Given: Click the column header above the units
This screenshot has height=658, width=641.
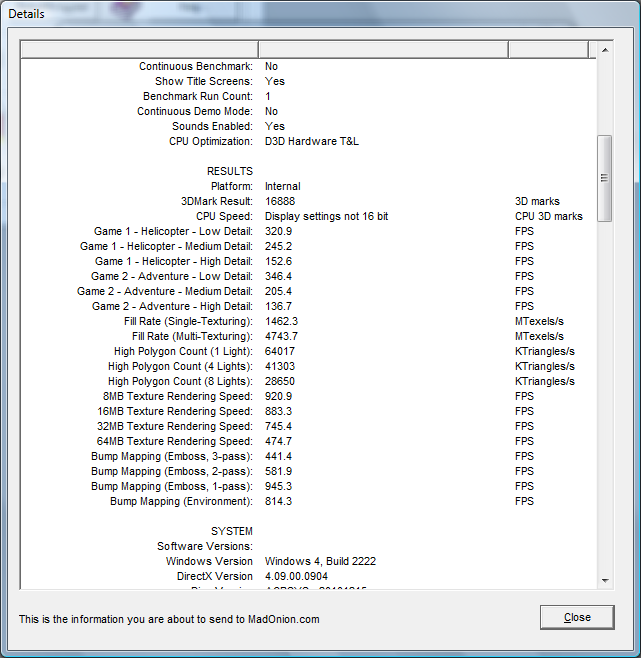Looking at the screenshot, I should (548, 49).
